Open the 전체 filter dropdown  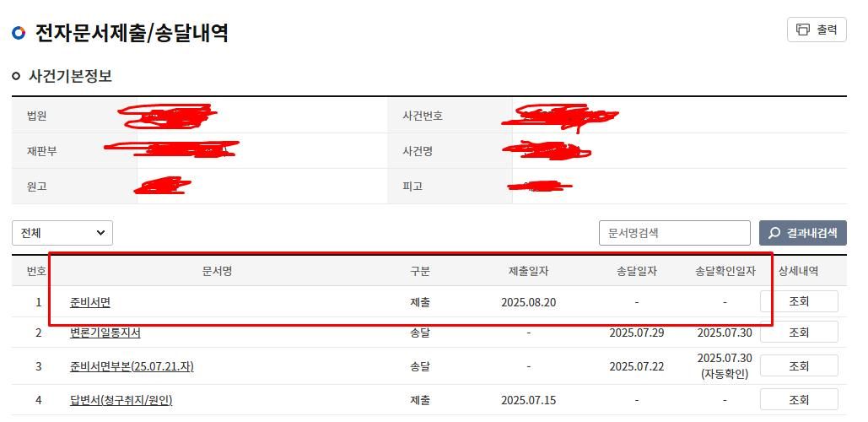[x=62, y=233]
